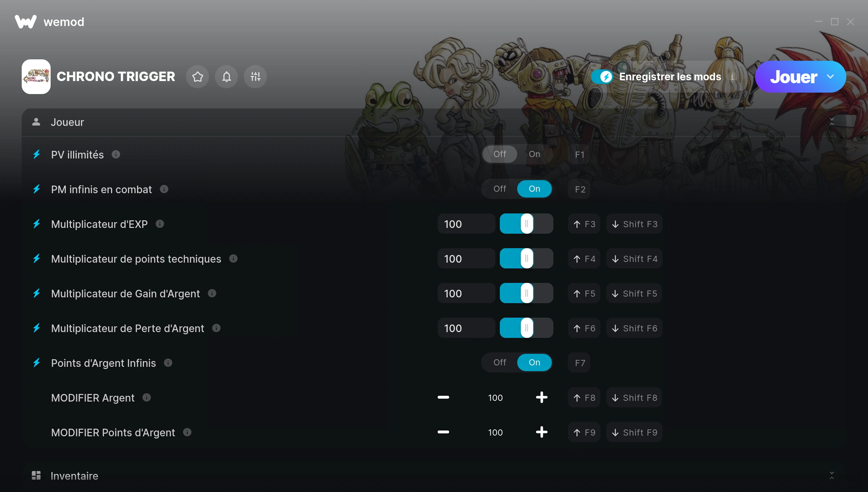
Task: Expand the Inventaire section
Action: click(831, 475)
